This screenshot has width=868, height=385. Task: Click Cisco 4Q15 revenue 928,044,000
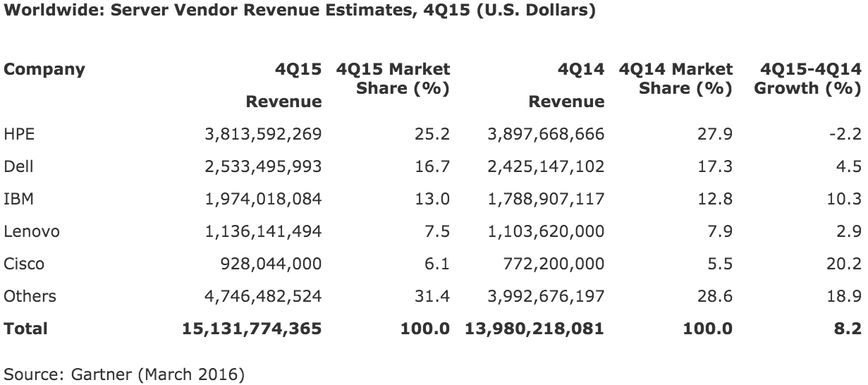pyautogui.click(x=271, y=264)
